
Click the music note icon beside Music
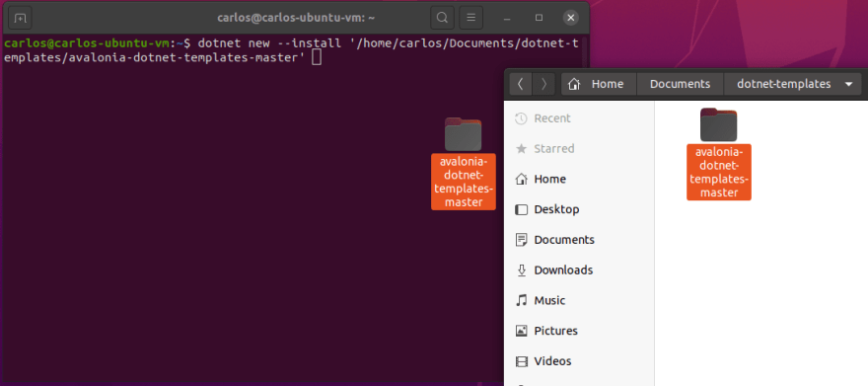click(x=521, y=301)
